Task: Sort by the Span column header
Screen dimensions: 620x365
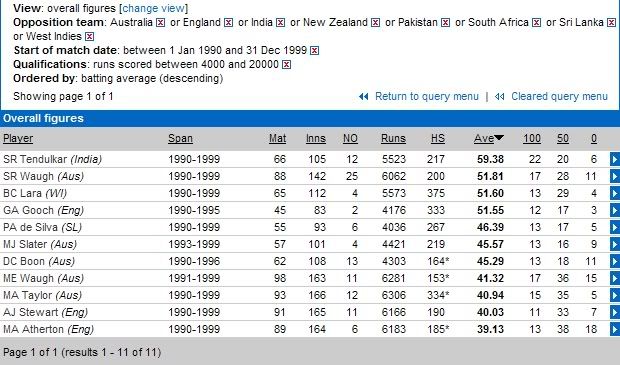Action: (x=180, y=138)
